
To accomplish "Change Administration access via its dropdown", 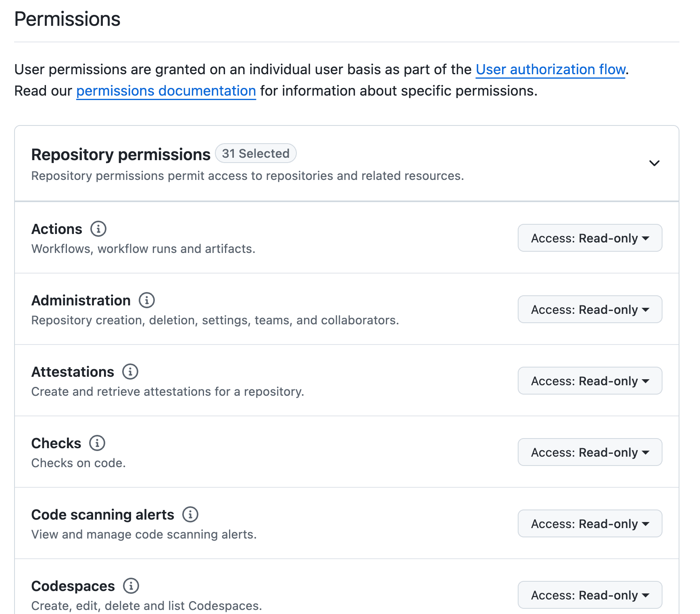I will [590, 309].
